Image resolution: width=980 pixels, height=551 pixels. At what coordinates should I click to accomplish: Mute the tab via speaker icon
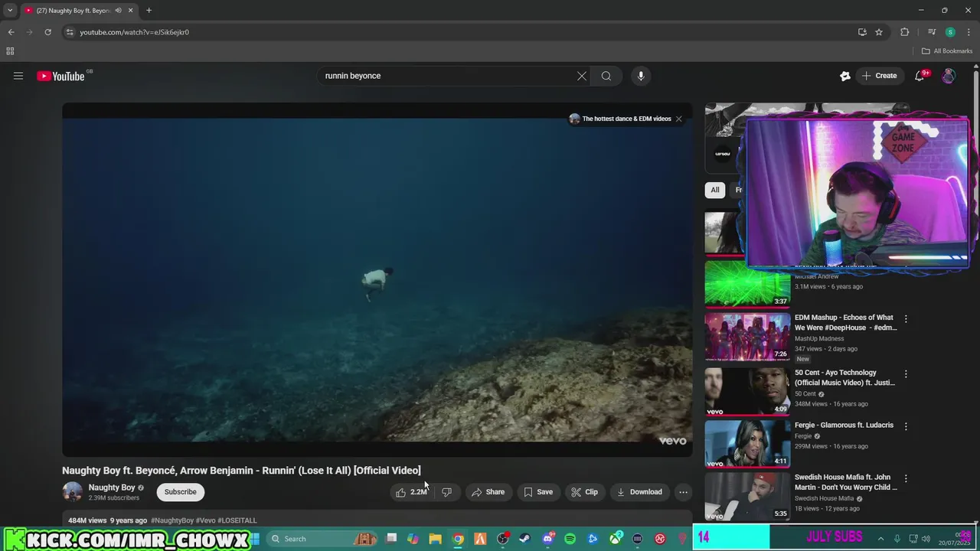pos(118,11)
